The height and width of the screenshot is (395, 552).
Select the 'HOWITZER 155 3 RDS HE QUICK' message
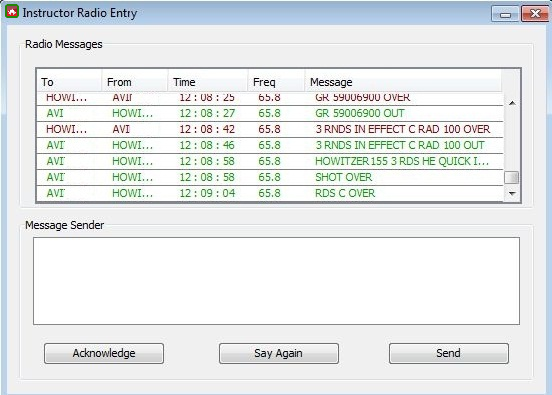click(x=270, y=161)
